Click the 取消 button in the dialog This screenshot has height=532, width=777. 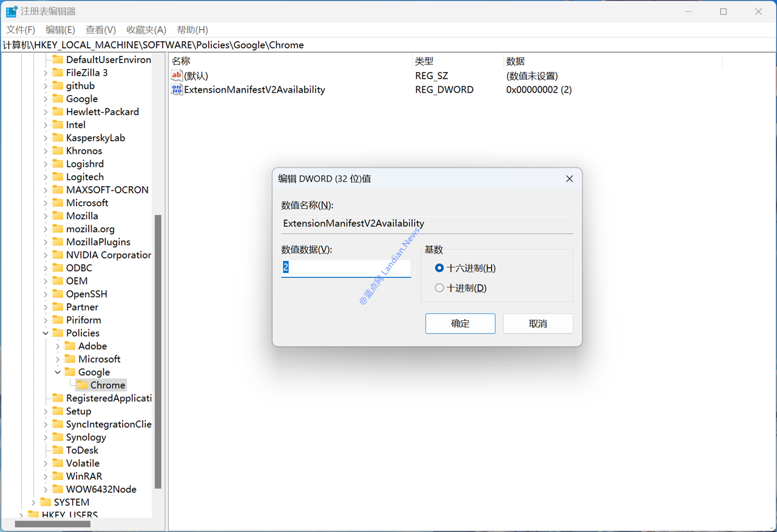click(x=538, y=323)
